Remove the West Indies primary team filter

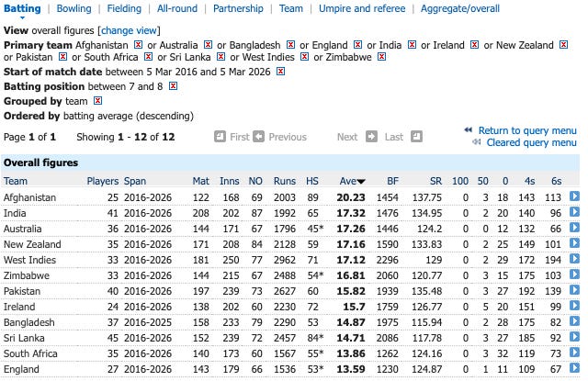tap(305, 57)
